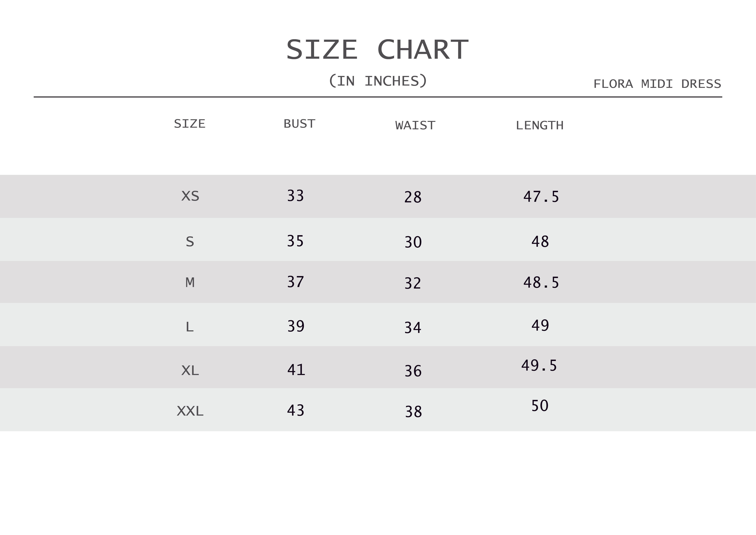Select waist value 36 for XL
The height and width of the screenshot is (535, 756).
tap(413, 371)
